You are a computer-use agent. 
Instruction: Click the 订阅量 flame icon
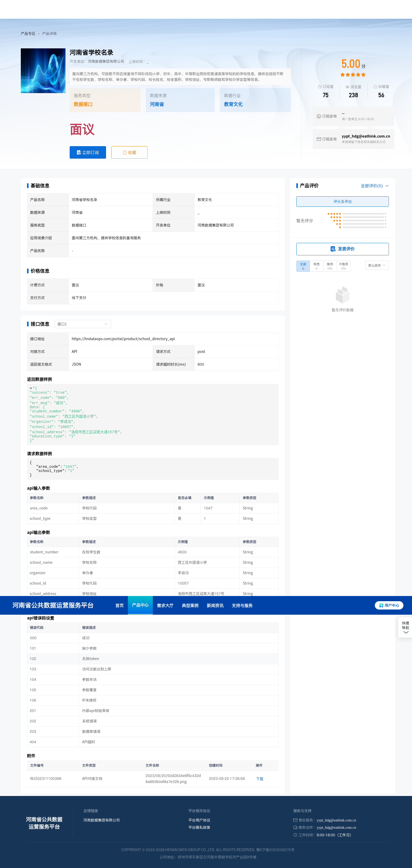[x=319, y=87]
